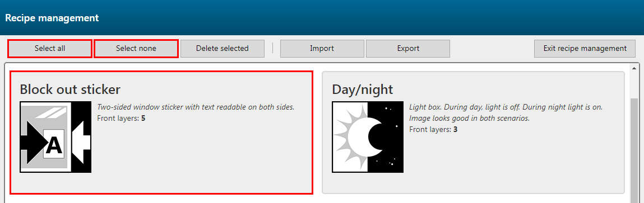Click the Front layers: 5 label

click(x=121, y=119)
